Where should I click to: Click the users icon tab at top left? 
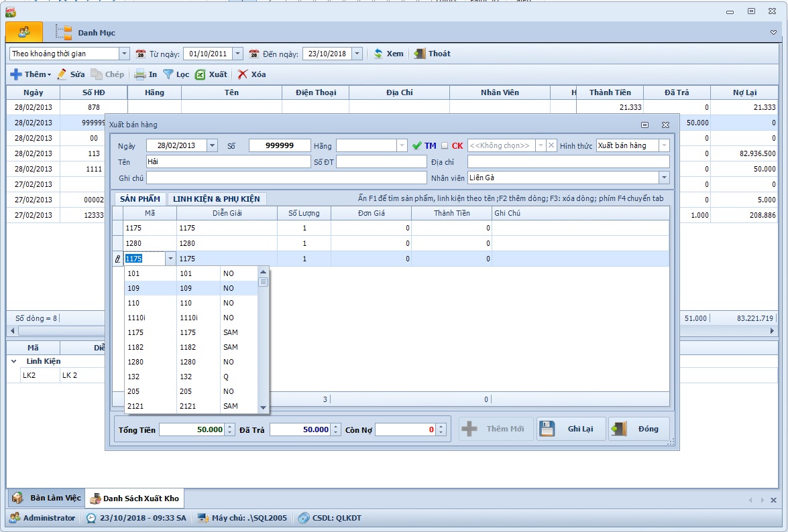point(24,31)
